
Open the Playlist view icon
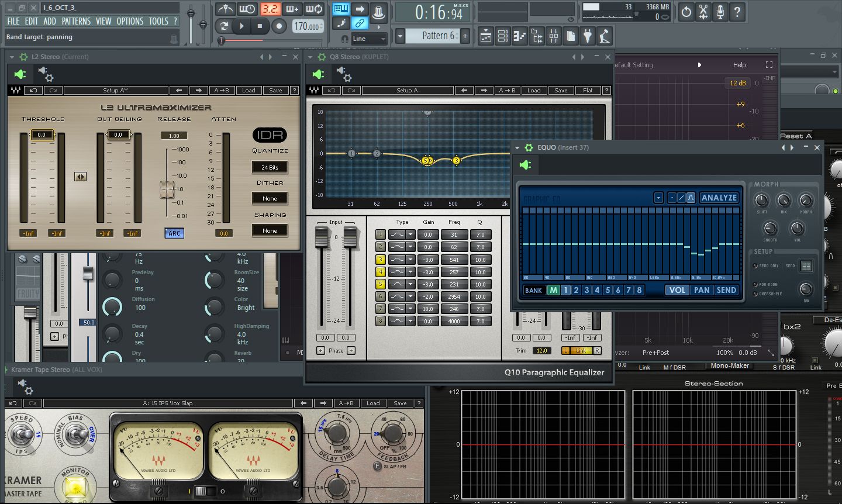[x=485, y=37]
